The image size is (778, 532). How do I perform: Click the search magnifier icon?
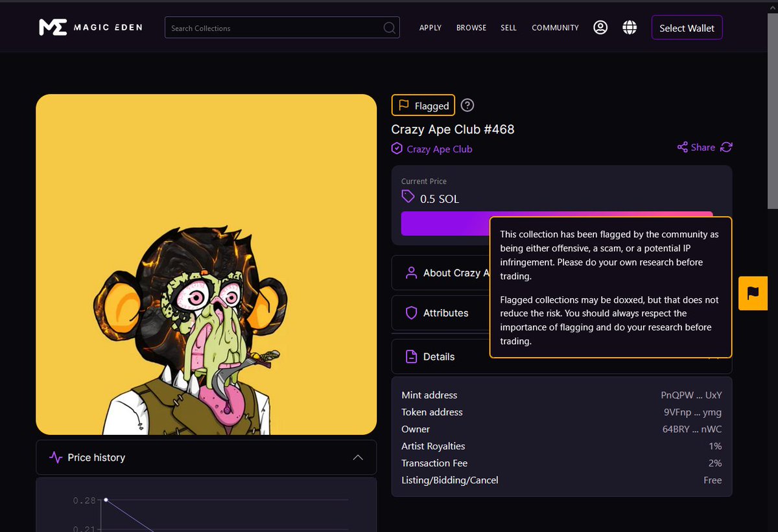pos(389,28)
